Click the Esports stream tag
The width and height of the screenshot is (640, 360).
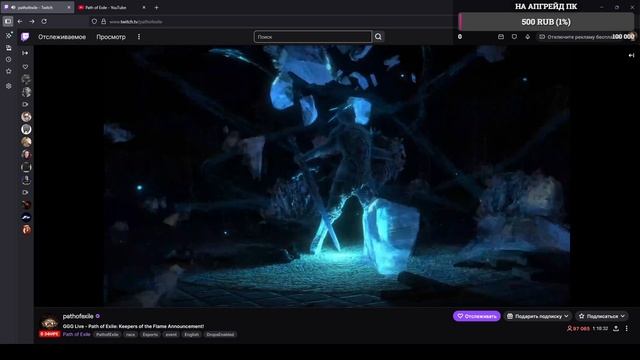coord(150,334)
